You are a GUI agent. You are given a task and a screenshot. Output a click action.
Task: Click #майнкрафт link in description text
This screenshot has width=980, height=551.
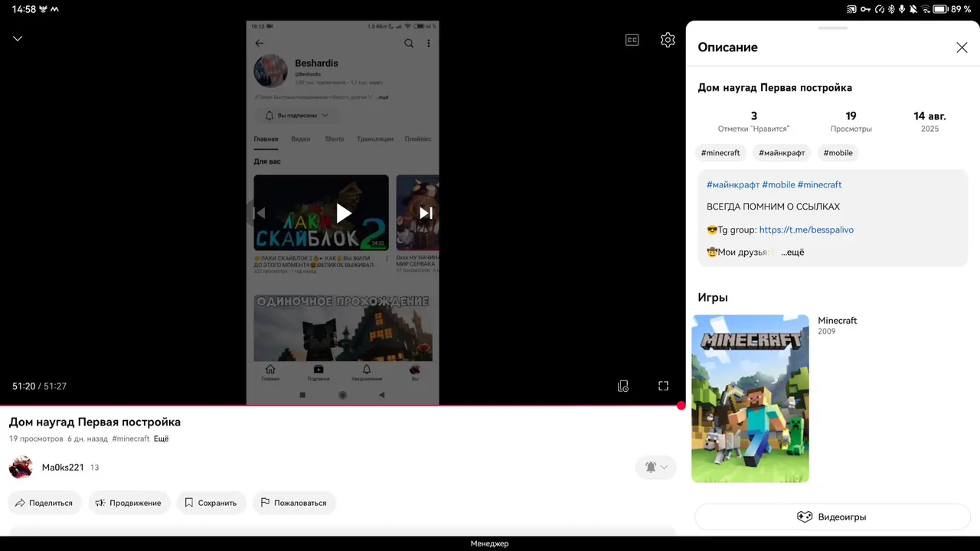point(733,184)
